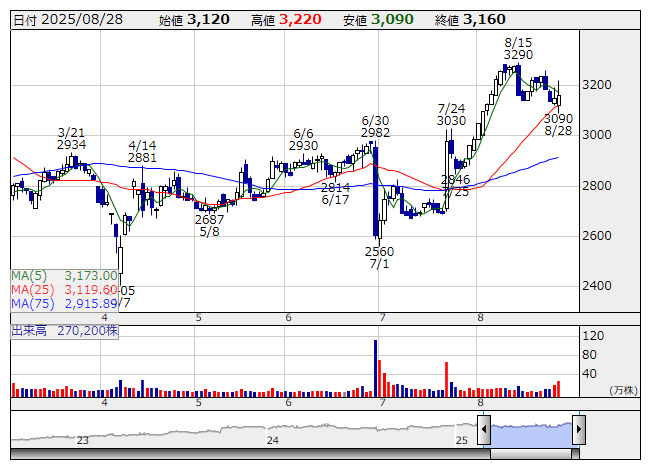
Task: Click the 8/15 3290 high label
Action: (x=518, y=49)
